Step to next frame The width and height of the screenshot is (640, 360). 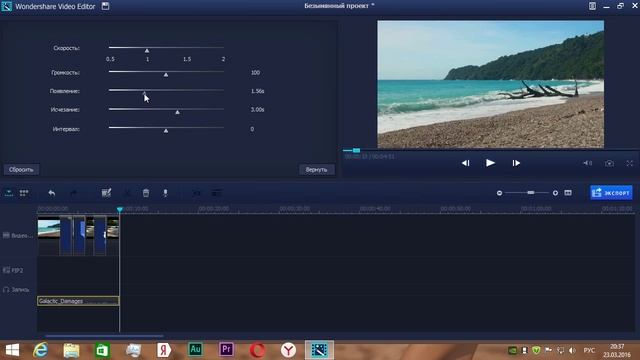(x=516, y=163)
